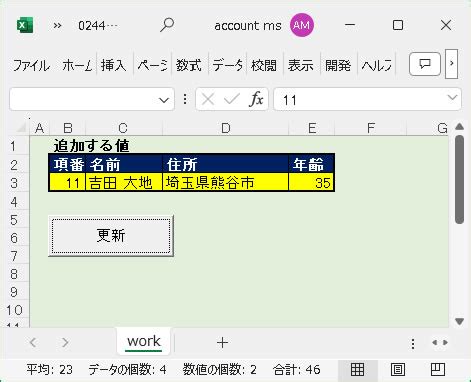Click the 数値の個数: 2 status entry
Screen dimensions: 471x382
tap(219, 370)
